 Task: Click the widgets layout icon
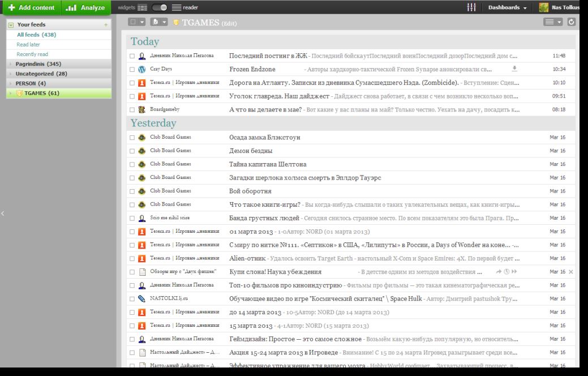click(142, 7)
